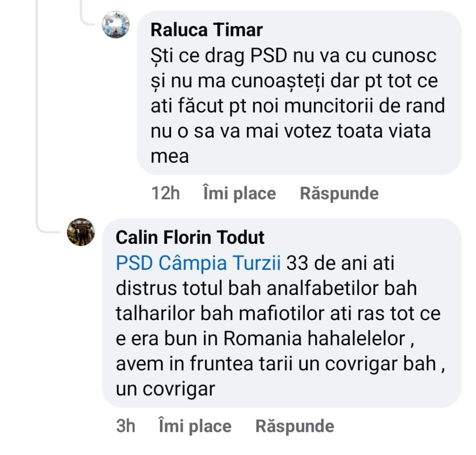Click the word "mea" in Raluca's comment
Image resolution: width=476 pixels, height=455 pixels.
click(x=170, y=156)
